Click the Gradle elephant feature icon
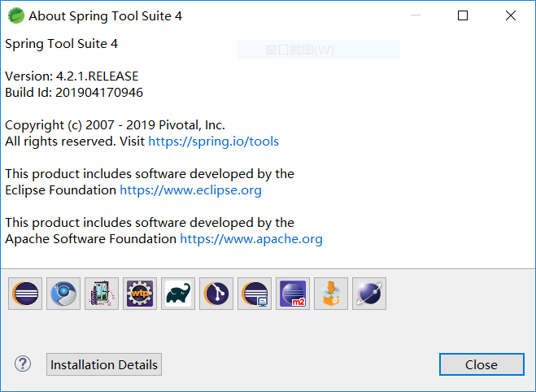Image resolution: width=536 pixels, height=392 pixels. pyautogui.click(x=178, y=294)
